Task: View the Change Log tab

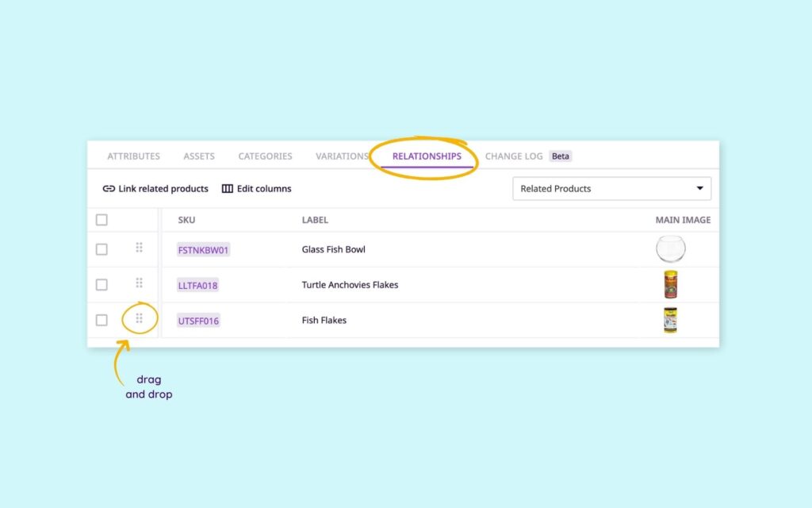Action: click(x=514, y=156)
